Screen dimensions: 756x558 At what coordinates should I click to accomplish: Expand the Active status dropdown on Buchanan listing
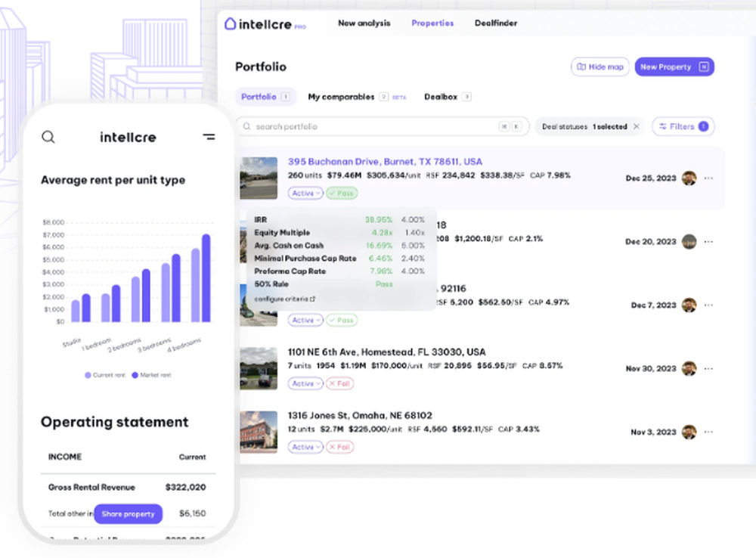click(x=305, y=193)
